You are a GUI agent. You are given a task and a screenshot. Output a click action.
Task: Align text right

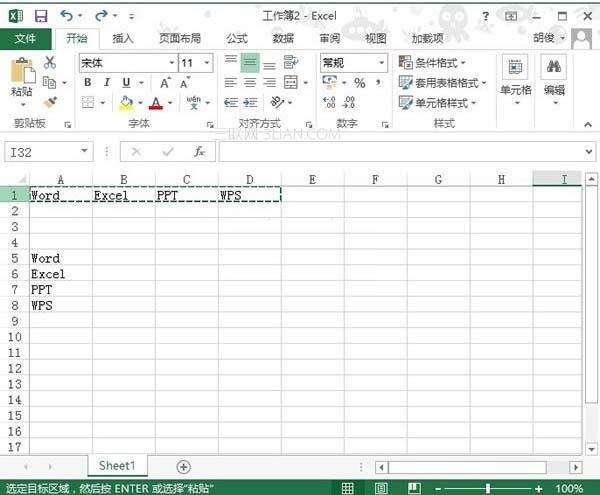269,82
